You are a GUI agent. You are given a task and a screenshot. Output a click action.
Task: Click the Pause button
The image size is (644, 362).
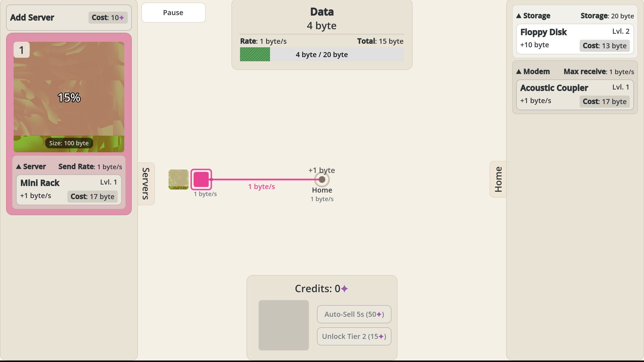[173, 13]
